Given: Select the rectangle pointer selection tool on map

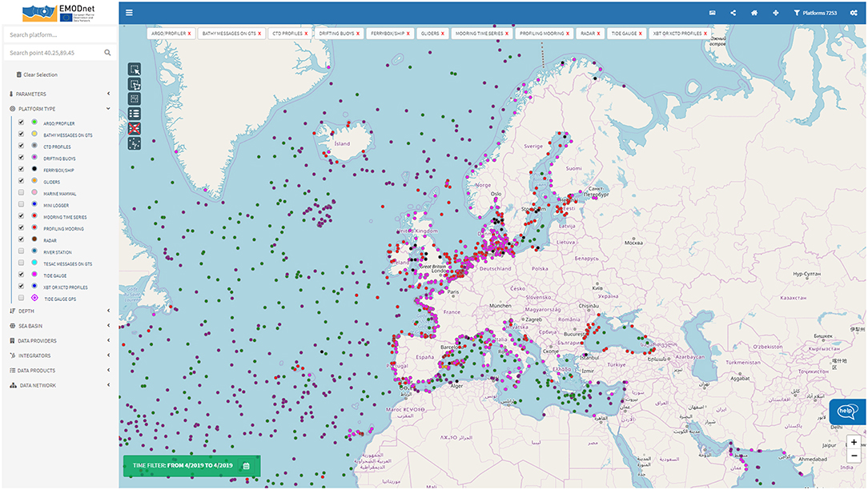Looking at the screenshot, I should point(135,69).
